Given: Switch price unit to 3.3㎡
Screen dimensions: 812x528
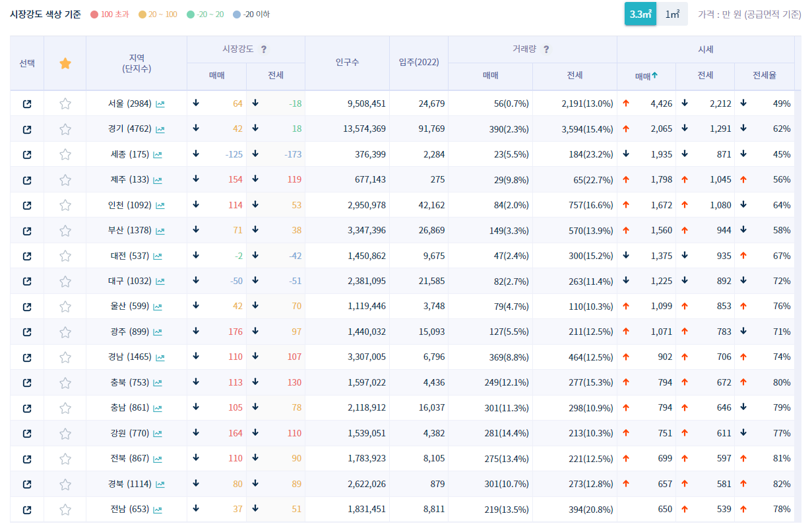Looking at the screenshot, I should click(640, 14).
